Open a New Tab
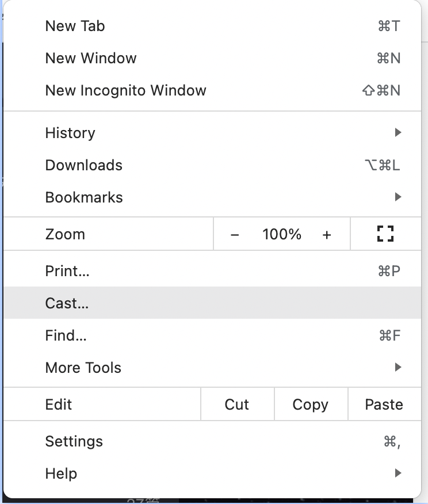428x504 pixels. tap(75, 26)
